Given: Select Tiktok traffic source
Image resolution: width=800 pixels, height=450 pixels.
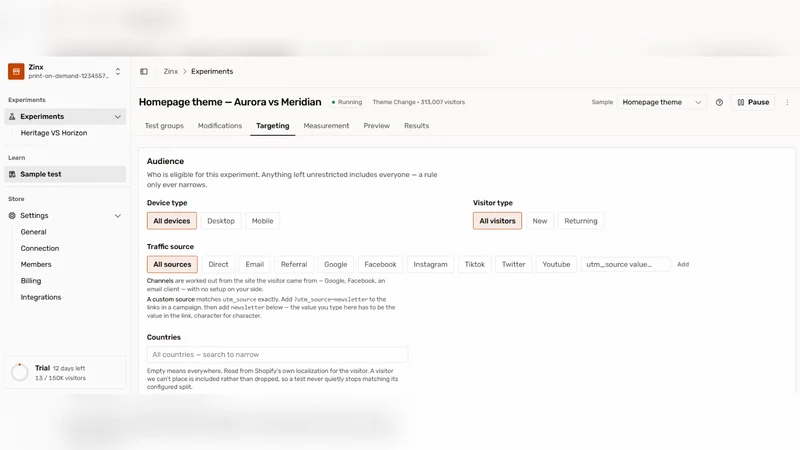Looking at the screenshot, I should (x=474, y=264).
